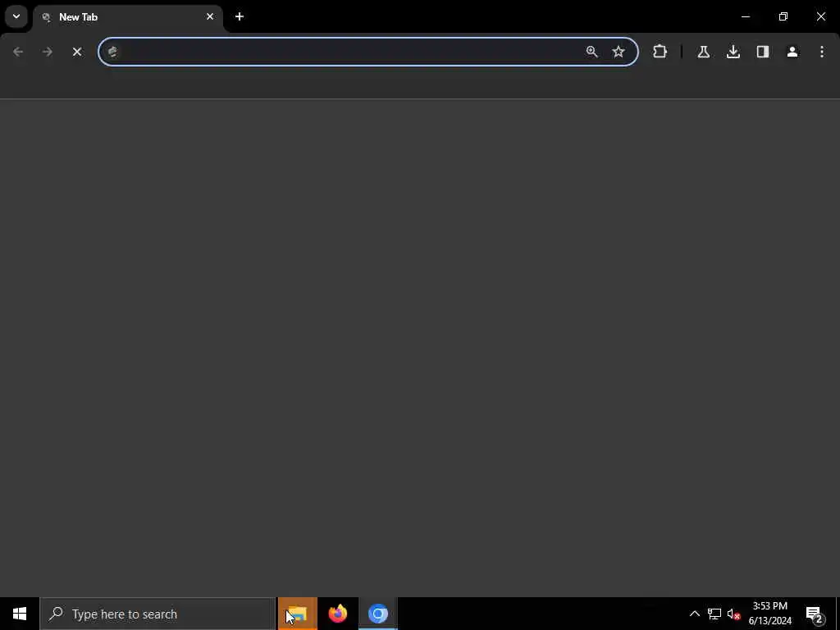The image size is (840, 630).
Task: Go forward to next page
Action: point(48,52)
